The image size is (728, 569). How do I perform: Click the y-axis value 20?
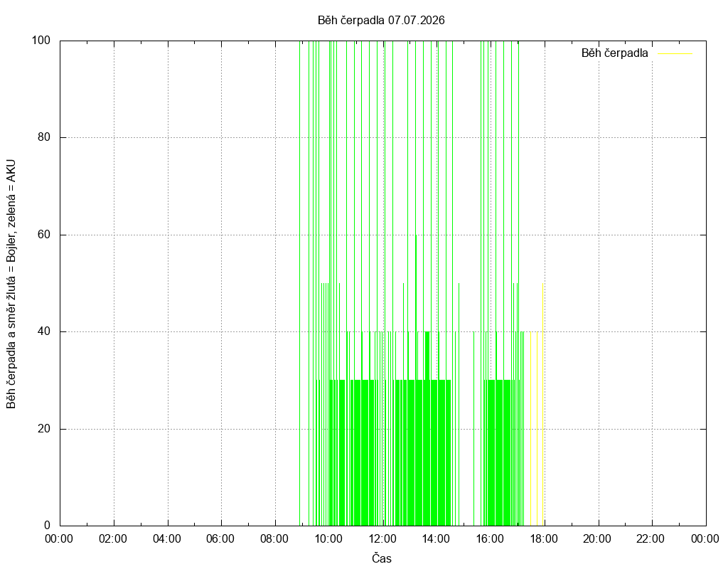pyautogui.click(x=44, y=429)
